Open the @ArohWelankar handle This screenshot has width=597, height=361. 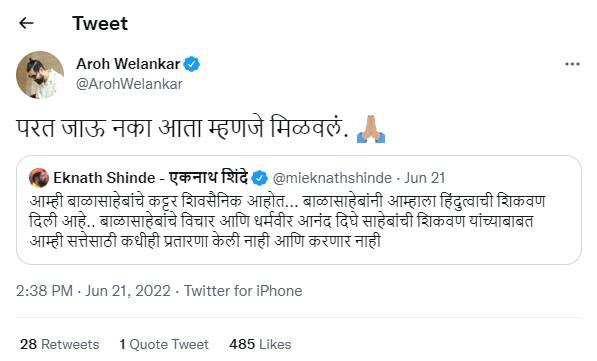click(x=129, y=84)
